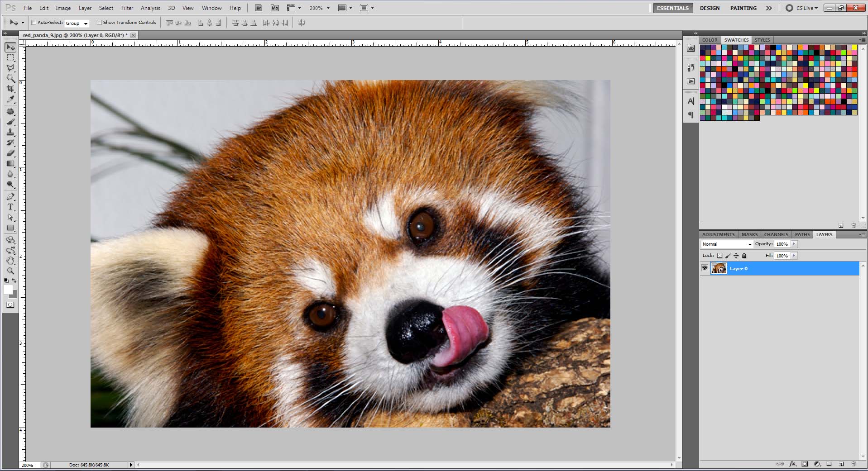Select the Rectangular Marquee tool
Viewport: 868px width, 471px height.
pyautogui.click(x=10, y=58)
